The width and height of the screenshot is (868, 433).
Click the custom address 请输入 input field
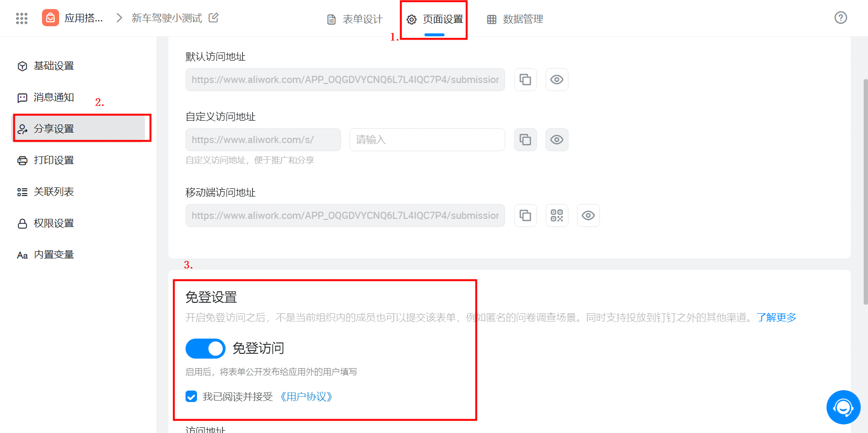click(427, 140)
